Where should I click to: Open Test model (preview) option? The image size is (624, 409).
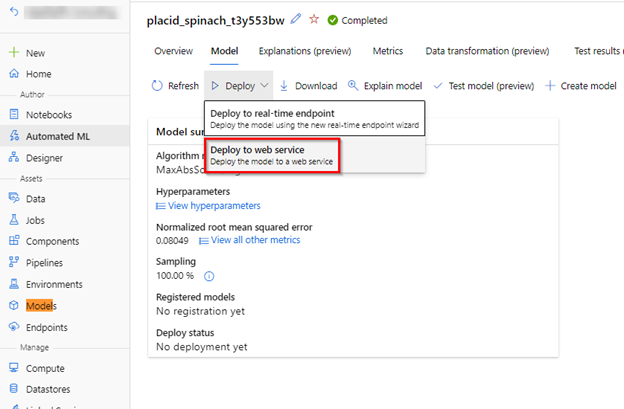click(485, 86)
